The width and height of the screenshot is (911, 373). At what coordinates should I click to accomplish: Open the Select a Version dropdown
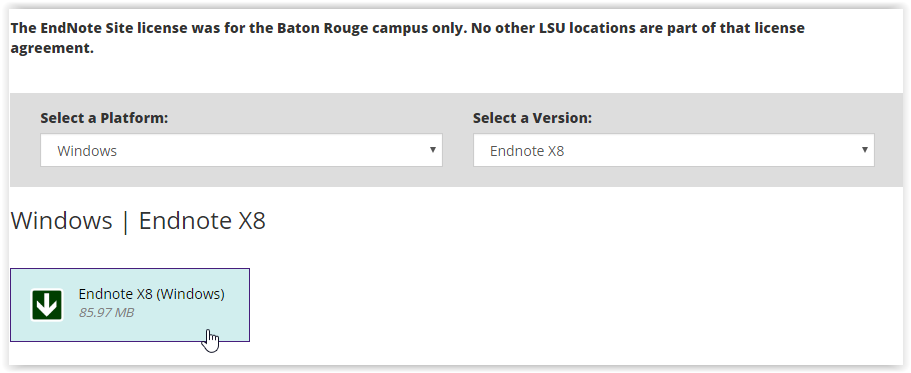point(673,150)
